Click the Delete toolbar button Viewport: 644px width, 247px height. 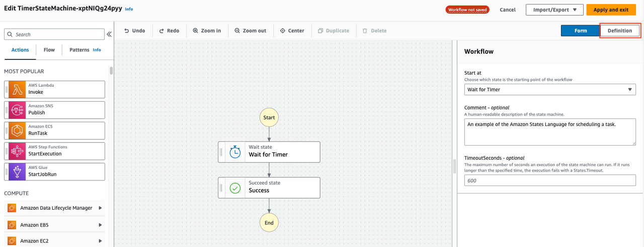coord(375,31)
